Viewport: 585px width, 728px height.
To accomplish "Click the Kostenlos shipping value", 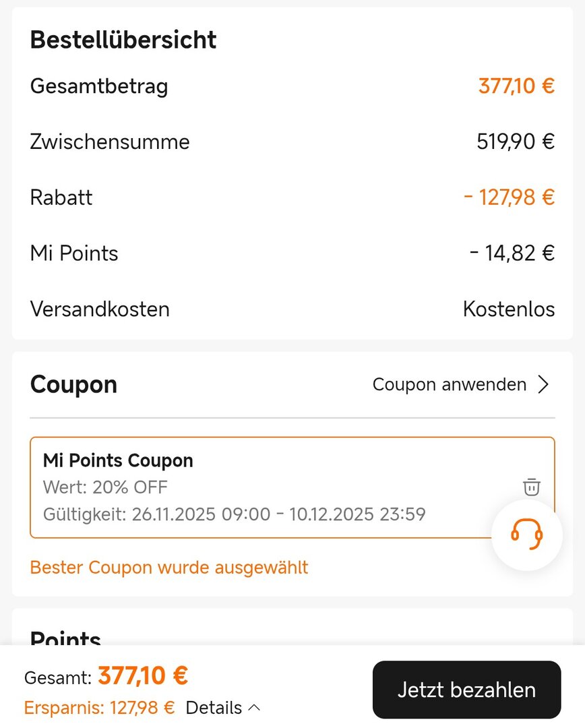I will pyautogui.click(x=509, y=309).
